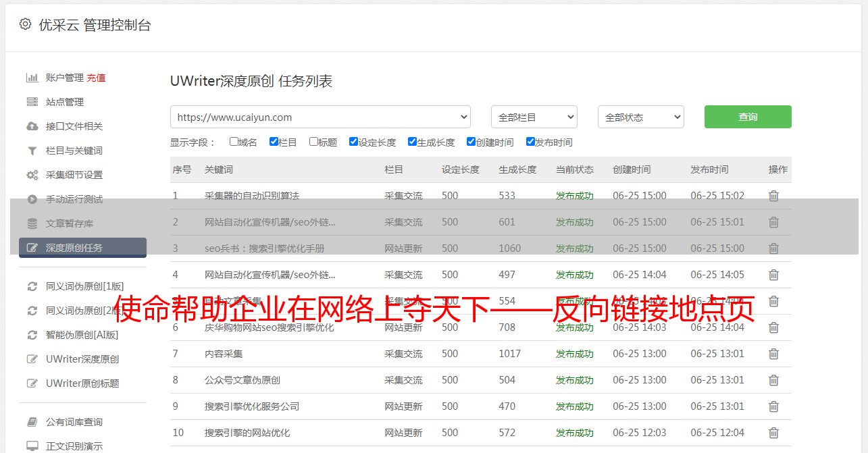The image size is (868, 453).
Task: Open 账户管理 bar chart icon
Action: click(x=32, y=78)
